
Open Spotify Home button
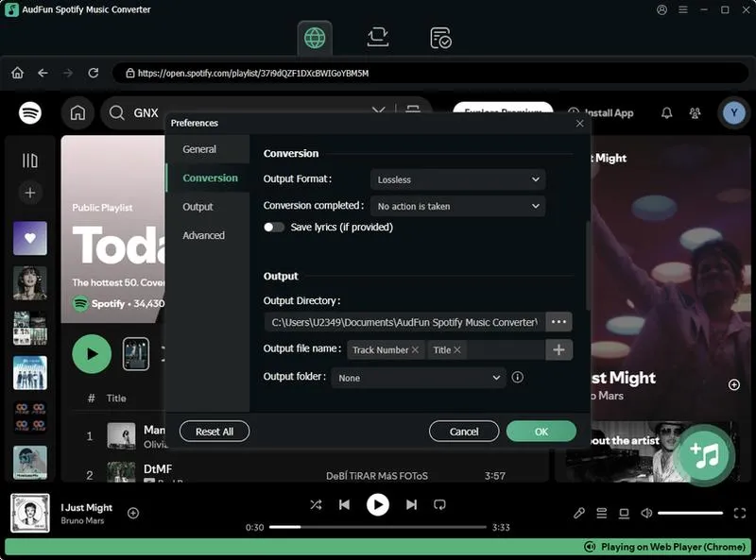coord(77,112)
